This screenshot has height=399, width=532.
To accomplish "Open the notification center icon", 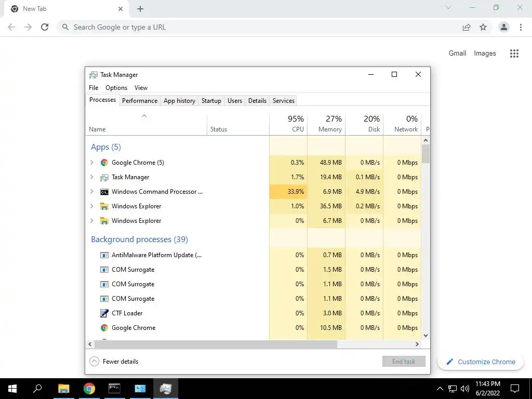I will tap(515, 389).
